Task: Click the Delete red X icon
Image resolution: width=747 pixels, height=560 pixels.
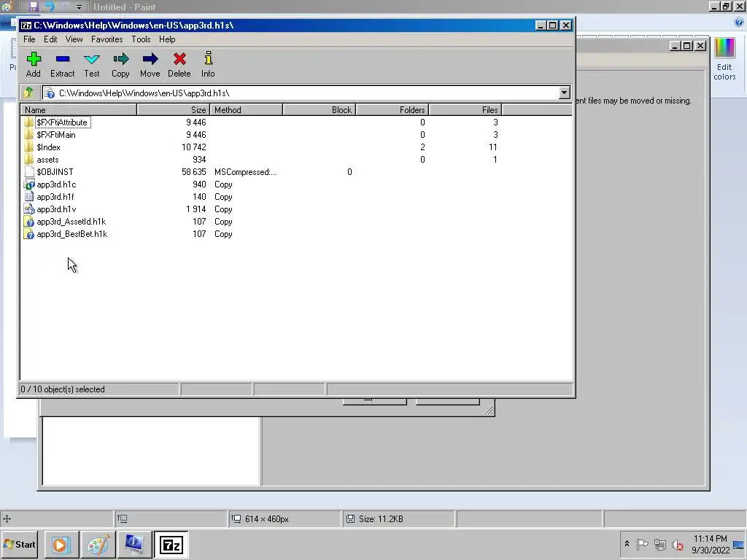Action: pos(179,59)
